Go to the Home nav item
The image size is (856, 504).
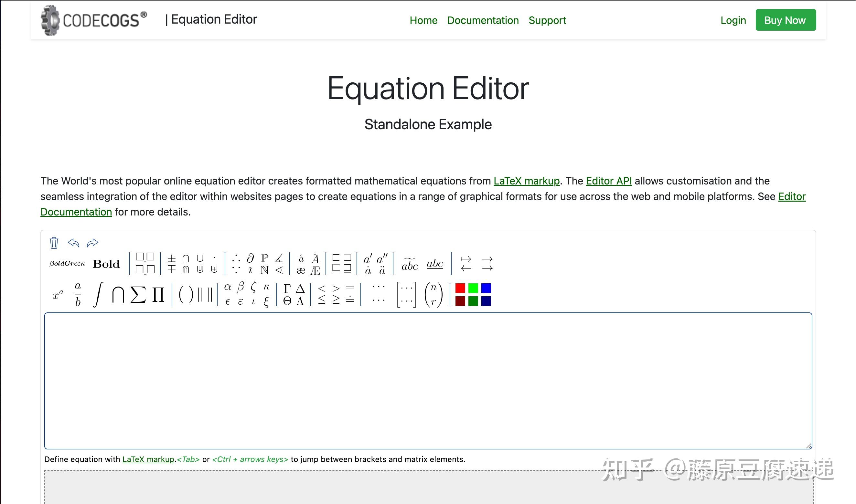pos(423,20)
